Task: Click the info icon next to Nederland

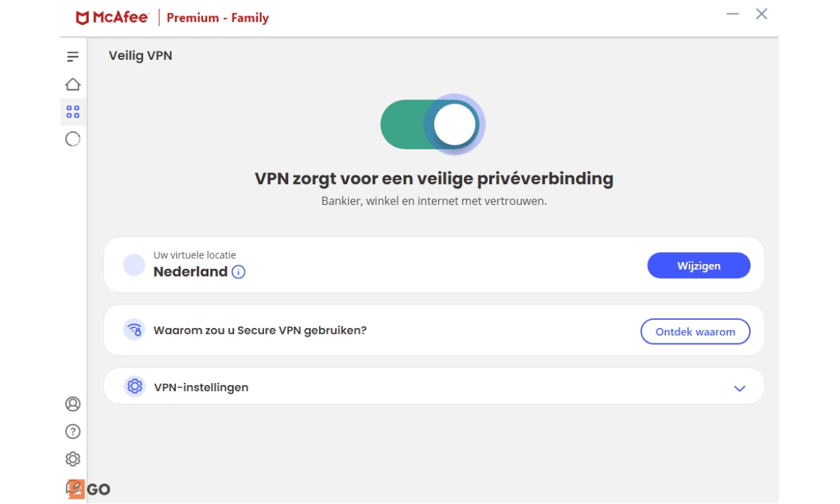Action: [x=239, y=272]
